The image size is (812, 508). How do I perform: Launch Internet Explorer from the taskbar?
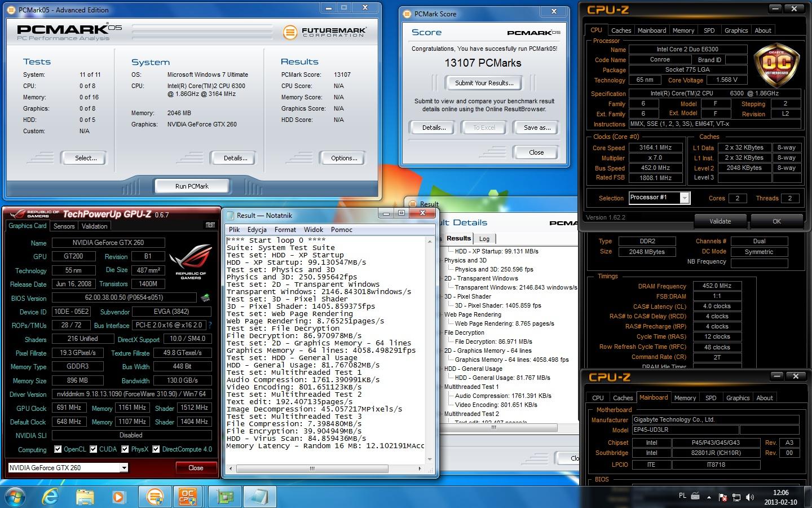point(51,497)
